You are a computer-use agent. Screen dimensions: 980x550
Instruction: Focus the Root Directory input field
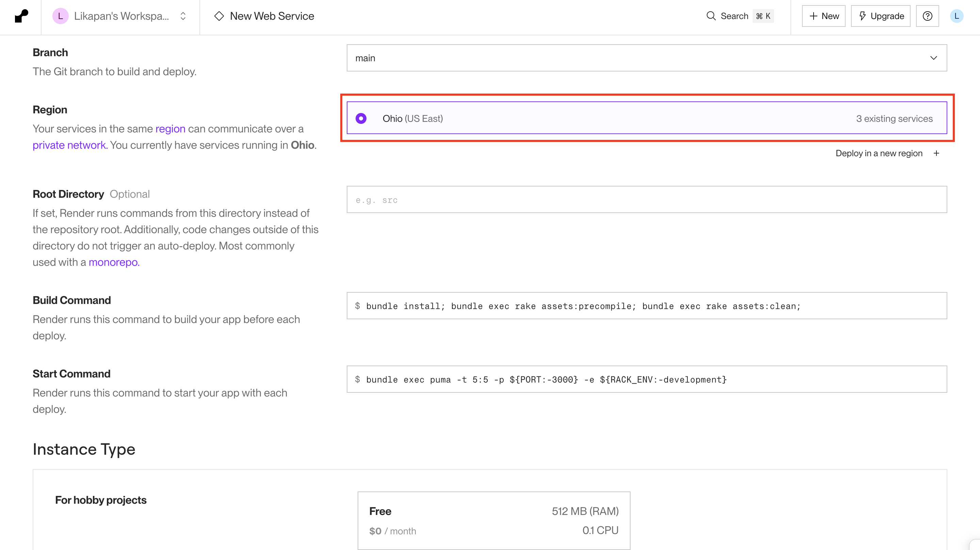tap(647, 200)
